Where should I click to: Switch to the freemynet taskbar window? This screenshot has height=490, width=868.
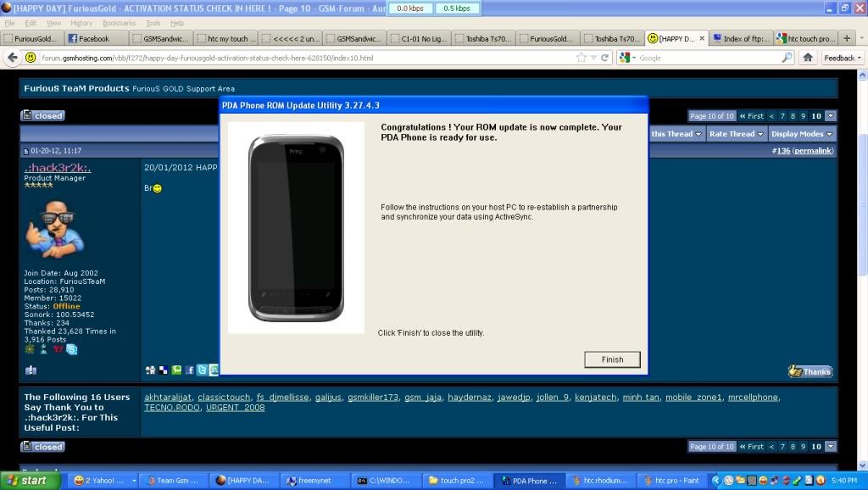click(x=314, y=481)
